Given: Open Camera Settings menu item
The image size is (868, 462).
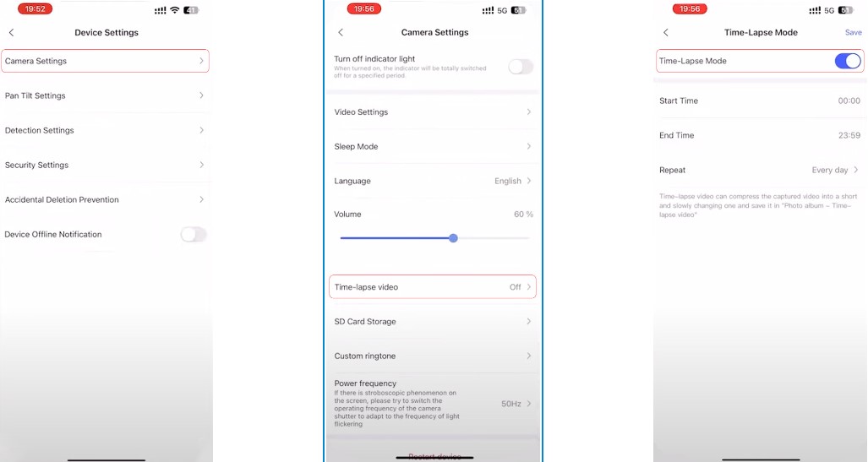Looking at the screenshot, I should click(105, 61).
